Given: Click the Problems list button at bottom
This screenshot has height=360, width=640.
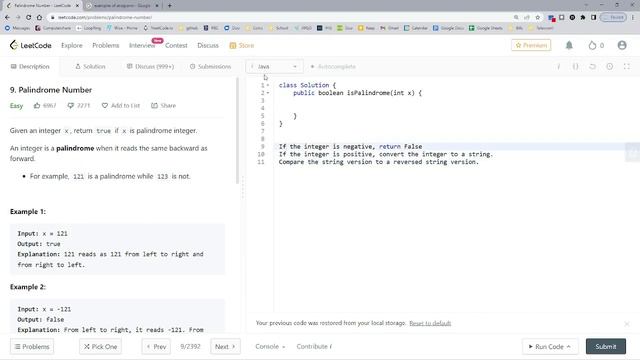Looking at the screenshot, I should point(32,347).
